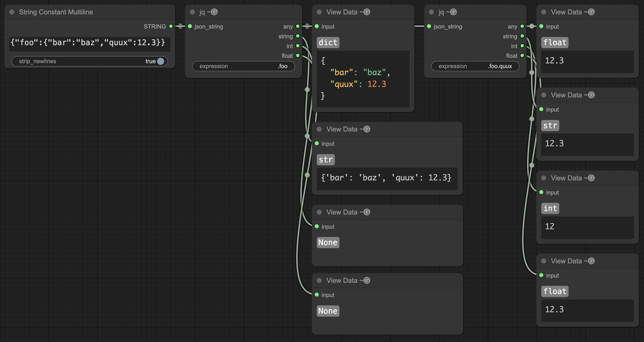
Task: Collapse the lower None View Data node
Action: pos(319,281)
